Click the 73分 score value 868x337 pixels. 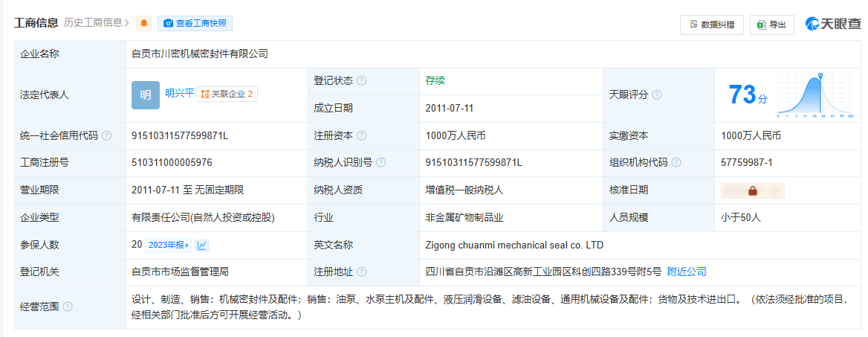(x=748, y=94)
